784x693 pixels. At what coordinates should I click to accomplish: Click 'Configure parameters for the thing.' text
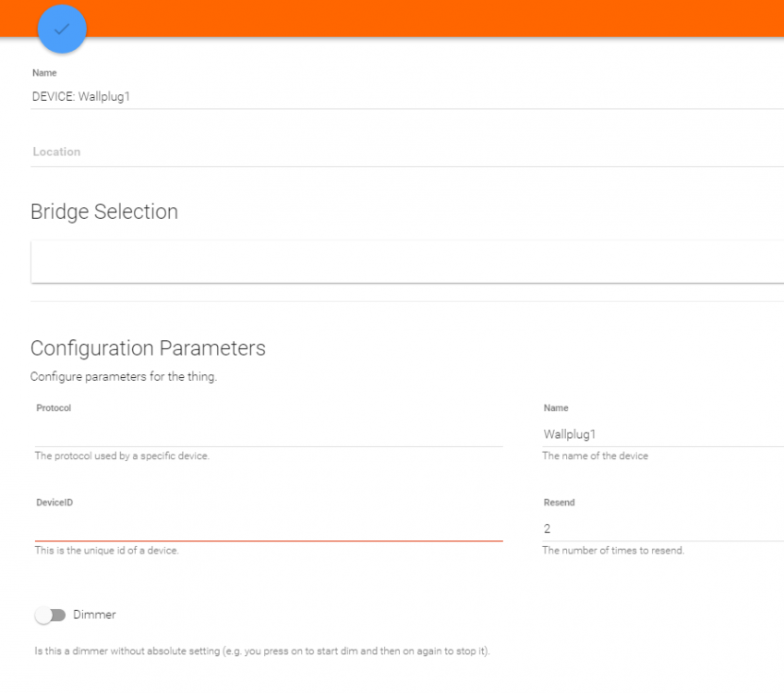coord(124,376)
